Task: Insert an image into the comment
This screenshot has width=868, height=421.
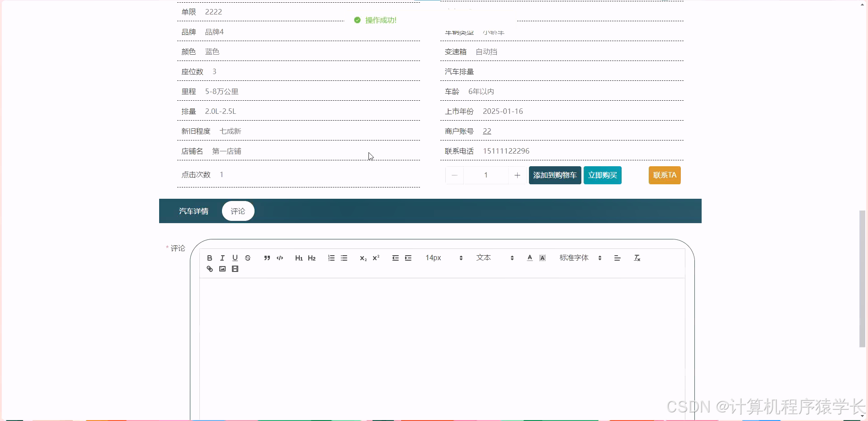Action: click(x=222, y=268)
